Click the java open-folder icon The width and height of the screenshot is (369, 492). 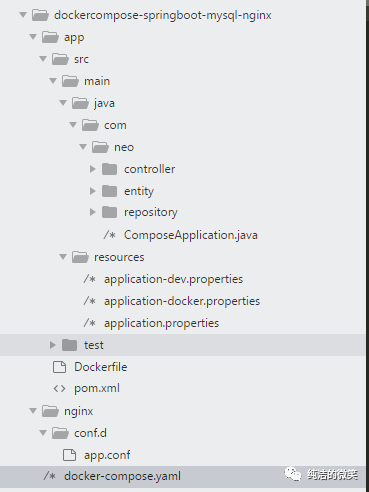coord(80,103)
